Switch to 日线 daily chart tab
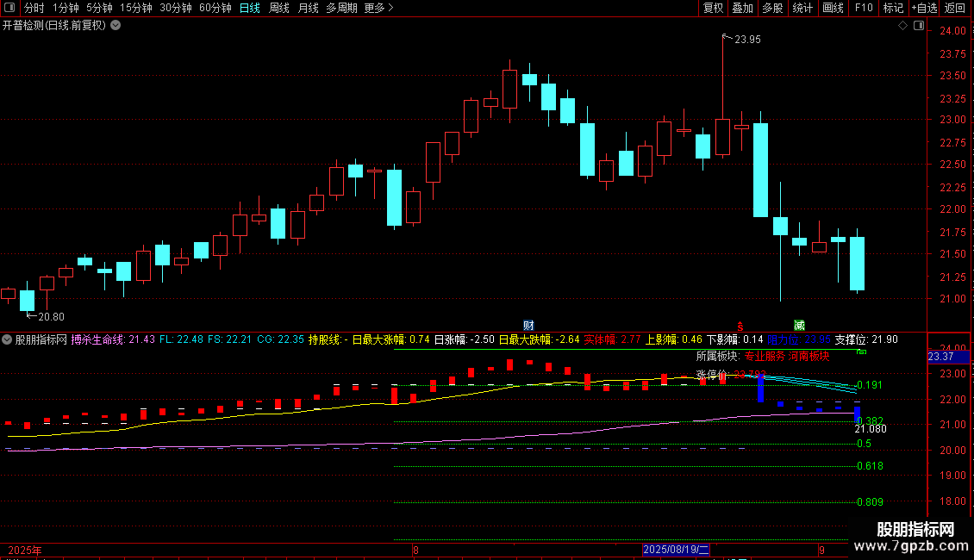Screen dimensions: 974x560 (250, 8)
